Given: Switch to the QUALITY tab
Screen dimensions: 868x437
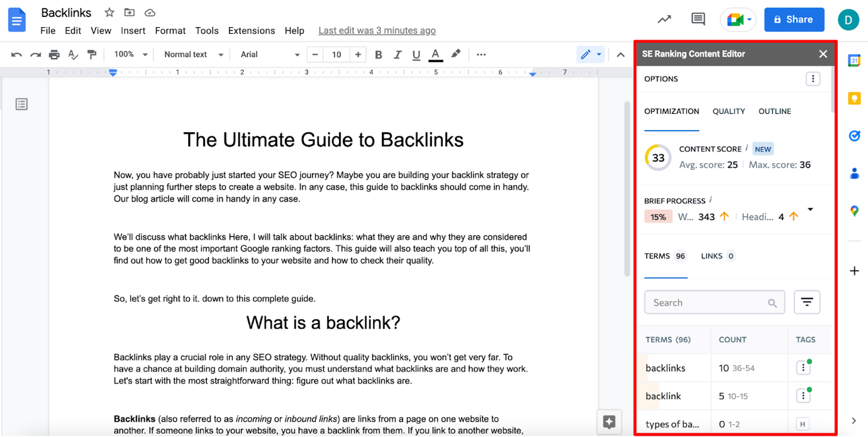Looking at the screenshot, I should coord(728,111).
